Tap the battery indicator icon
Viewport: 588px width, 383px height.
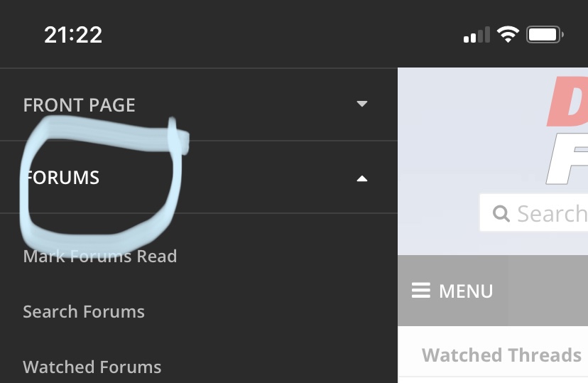click(x=545, y=34)
